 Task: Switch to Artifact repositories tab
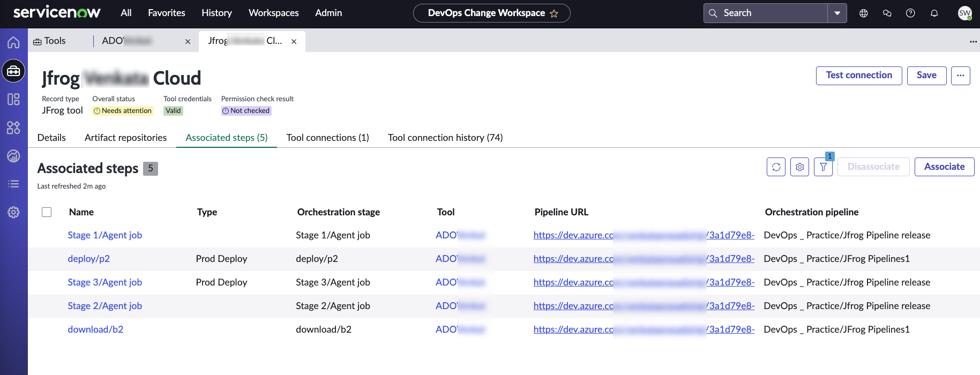[125, 138]
